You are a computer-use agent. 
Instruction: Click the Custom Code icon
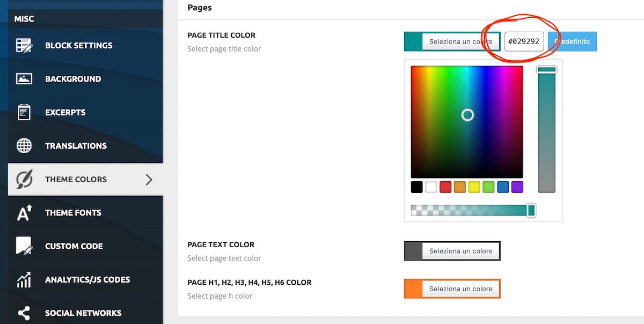tap(24, 246)
